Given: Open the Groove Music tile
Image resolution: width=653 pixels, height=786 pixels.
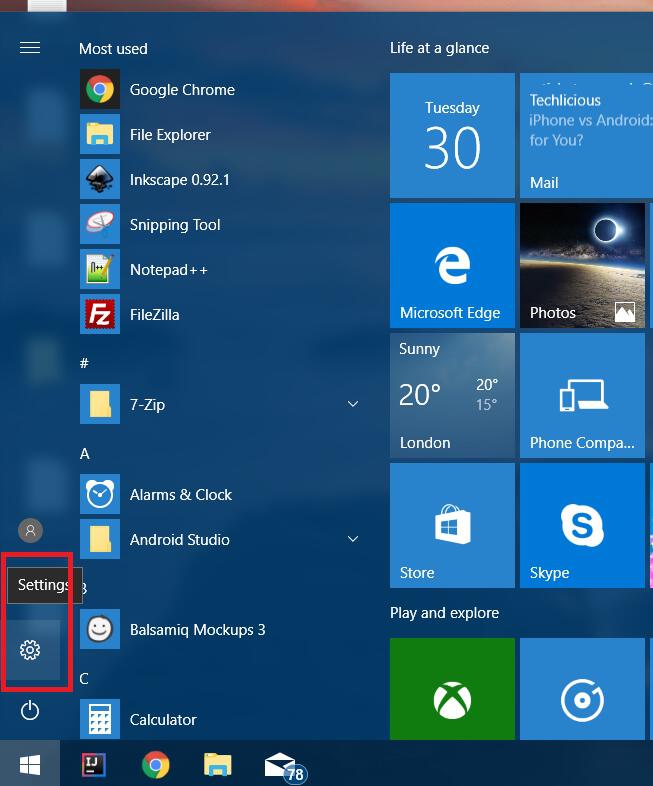Looking at the screenshot, I should coord(582,689).
